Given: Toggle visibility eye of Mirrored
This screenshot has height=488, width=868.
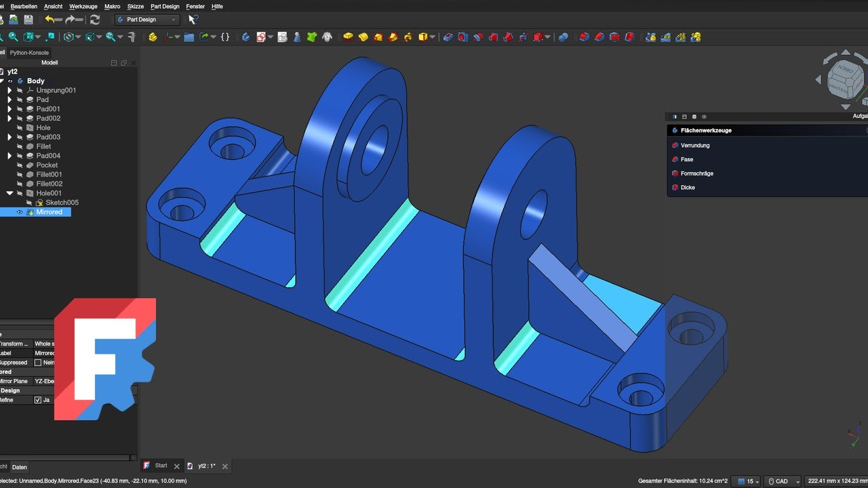Looking at the screenshot, I should click(20, 212).
